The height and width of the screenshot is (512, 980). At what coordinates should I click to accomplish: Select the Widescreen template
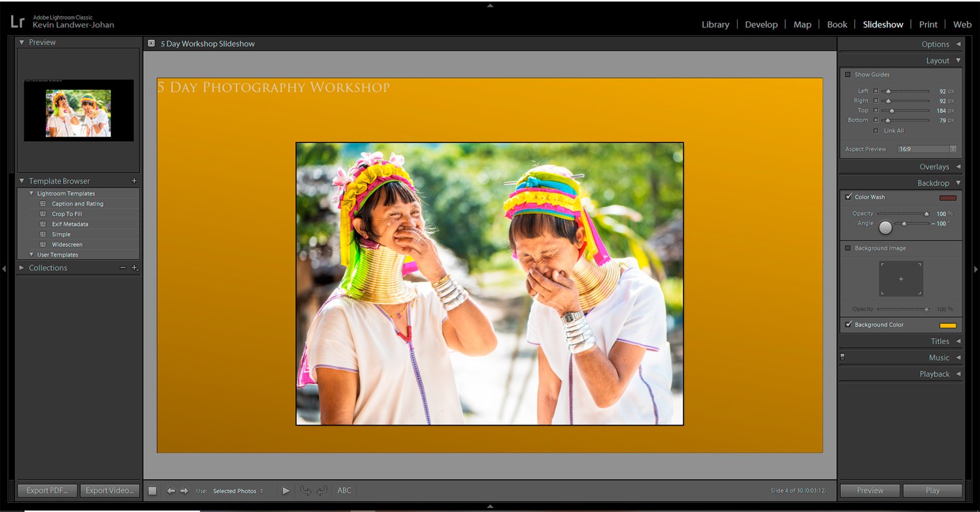[x=68, y=244]
